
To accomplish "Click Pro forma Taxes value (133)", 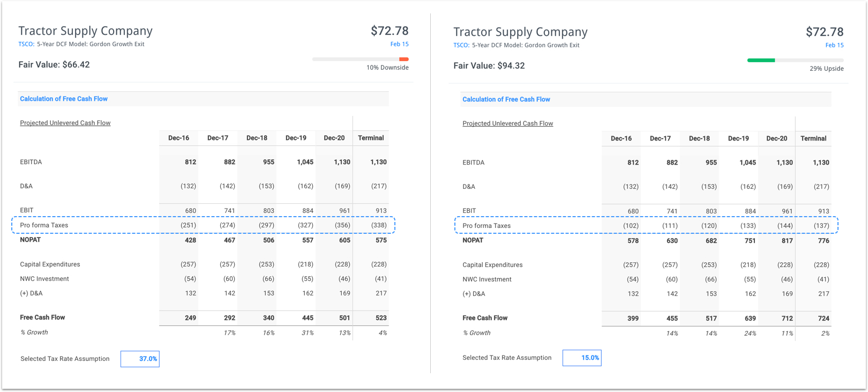I will 748,226.
